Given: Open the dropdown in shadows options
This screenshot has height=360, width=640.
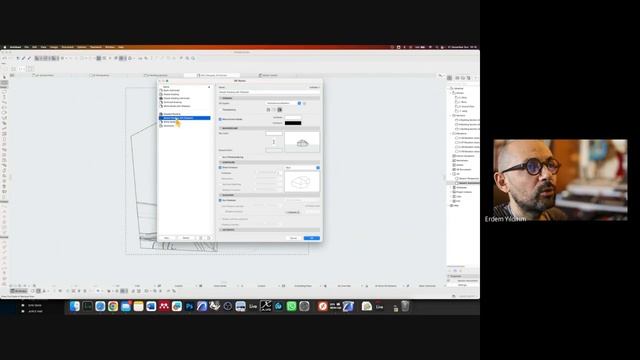Looking at the screenshot, I should 293,212.
